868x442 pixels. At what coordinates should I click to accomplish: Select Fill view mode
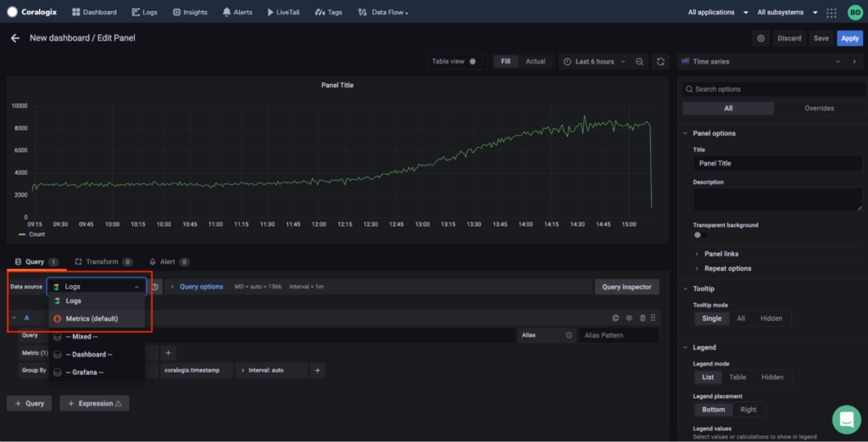(505, 61)
